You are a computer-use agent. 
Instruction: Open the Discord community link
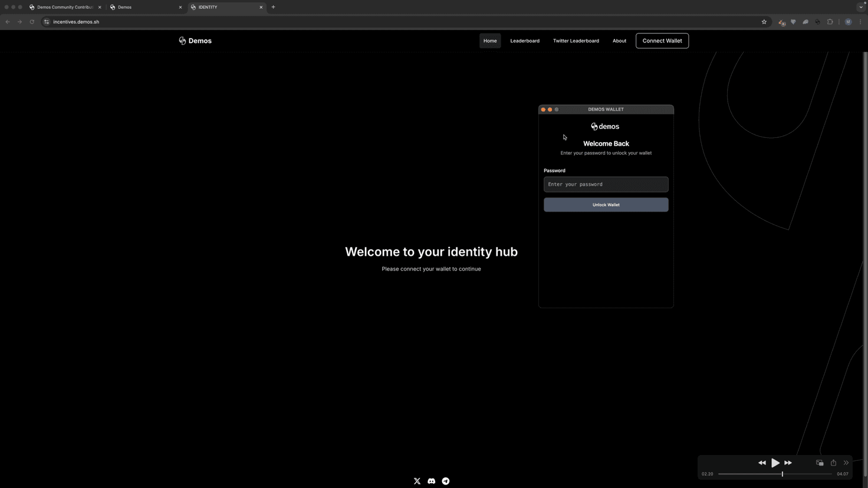click(x=431, y=481)
